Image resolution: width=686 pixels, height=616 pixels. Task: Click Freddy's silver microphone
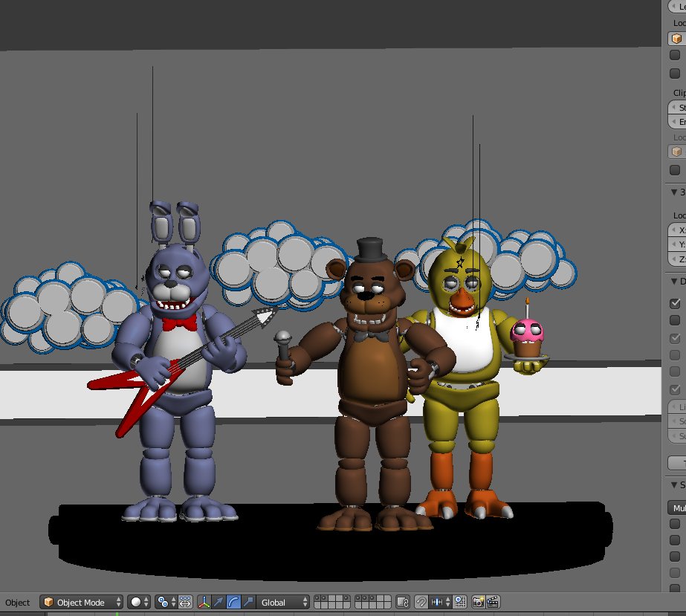[x=283, y=346]
